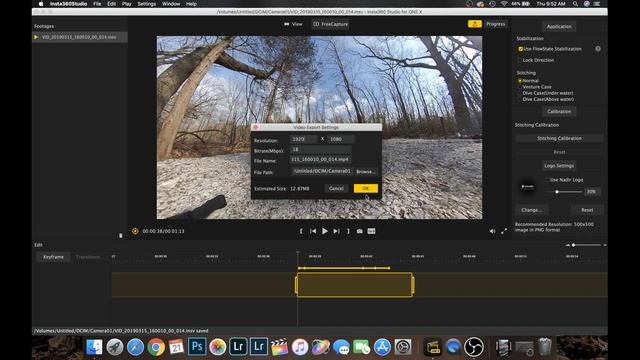The height and width of the screenshot is (360, 640).
Task: Step to the next frame
Action: (336, 231)
